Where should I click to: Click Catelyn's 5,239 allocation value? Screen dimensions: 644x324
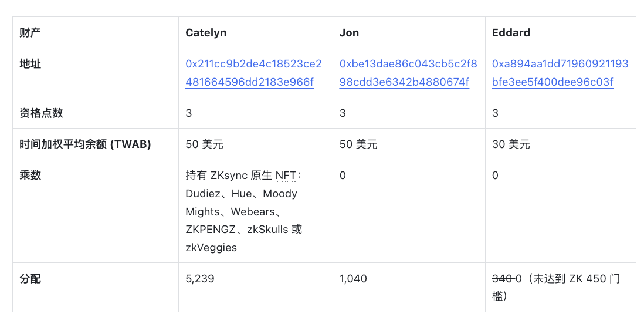[199, 278]
